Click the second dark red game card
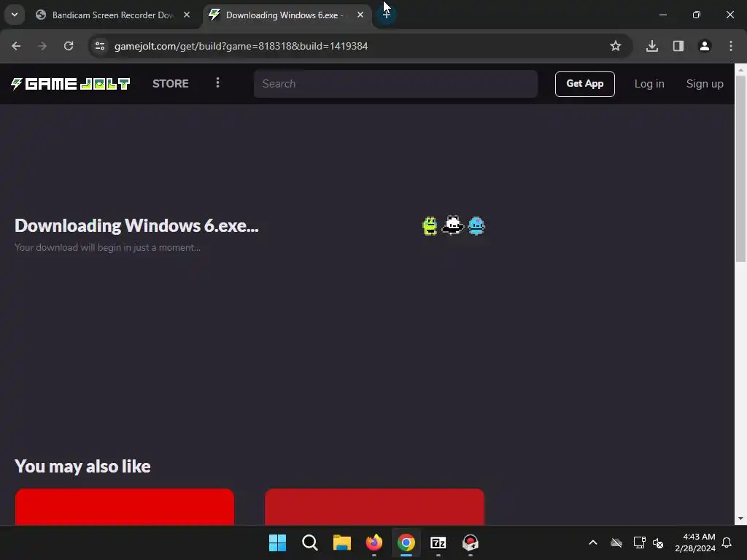 pyautogui.click(x=374, y=507)
